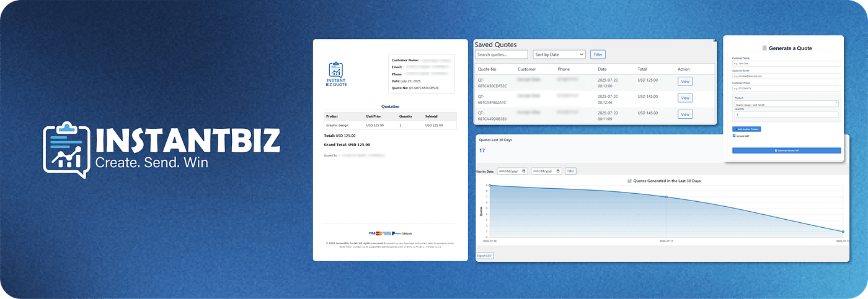Image resolution: width=868 pixels, height=299 pixels.
Task: Click the Quantity input field
Action: tap(786, 115)
